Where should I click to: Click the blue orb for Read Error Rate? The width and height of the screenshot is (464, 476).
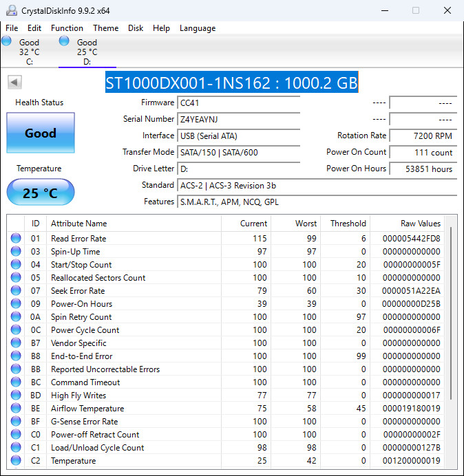tap(16, 238)
